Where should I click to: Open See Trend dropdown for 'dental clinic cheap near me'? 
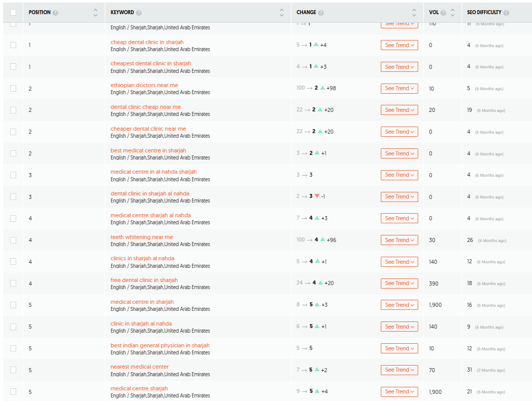point(400,110)
